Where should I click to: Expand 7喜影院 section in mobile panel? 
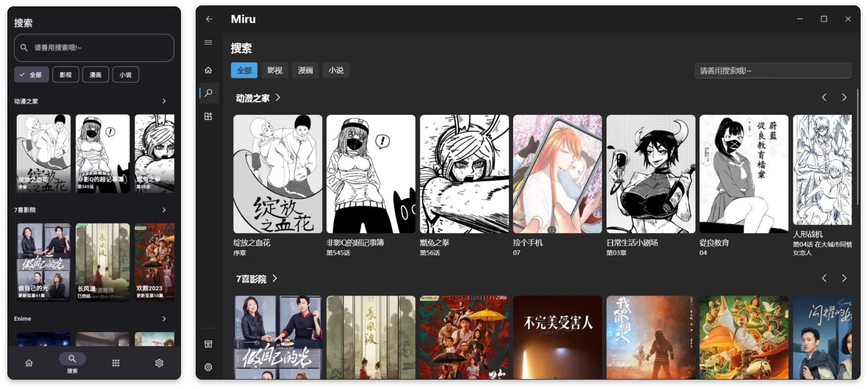click(164, 210)
